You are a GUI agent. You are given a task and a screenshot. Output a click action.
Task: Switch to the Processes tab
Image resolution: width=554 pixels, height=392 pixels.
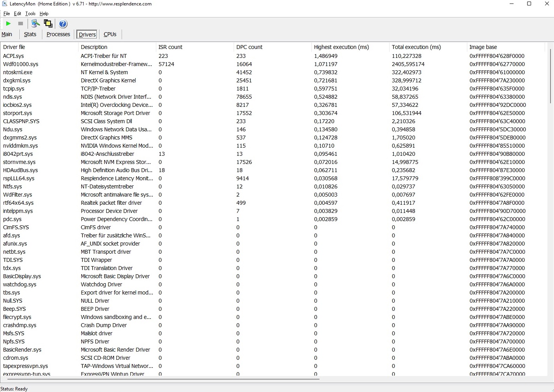(58, 34)
